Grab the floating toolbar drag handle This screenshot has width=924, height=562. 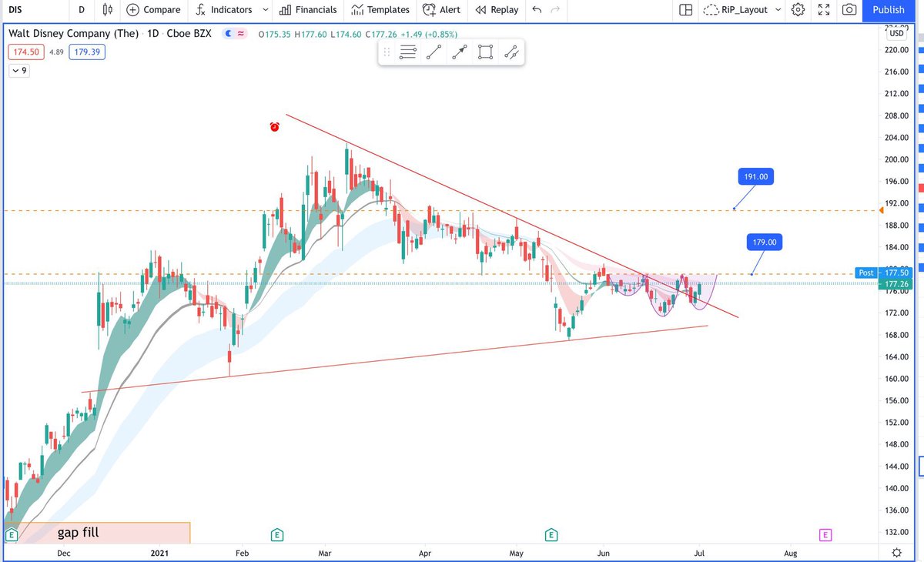[387, 52]
